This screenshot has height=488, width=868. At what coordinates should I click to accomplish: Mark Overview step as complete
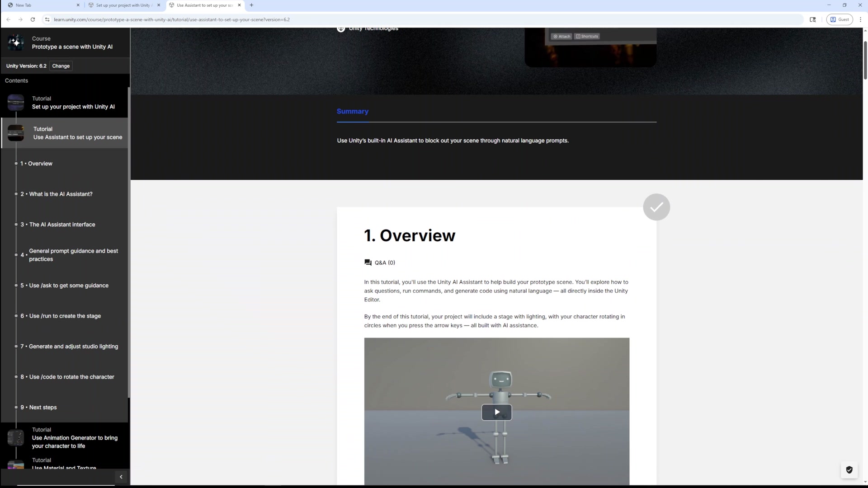point(656,207)
